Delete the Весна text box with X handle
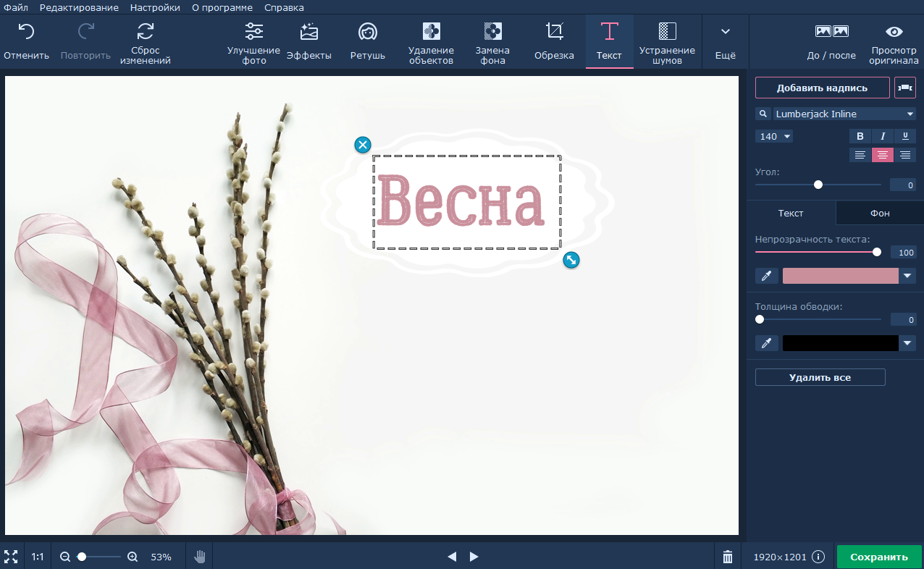The image size is (924, 569). pos(363,145)
